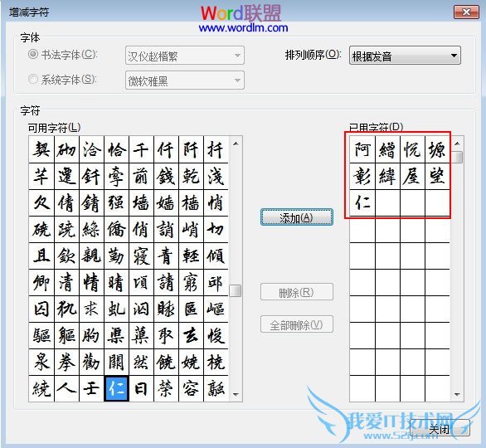
Task: Select the 望 character in 已用字符 list
Action: tap(437, 176)
